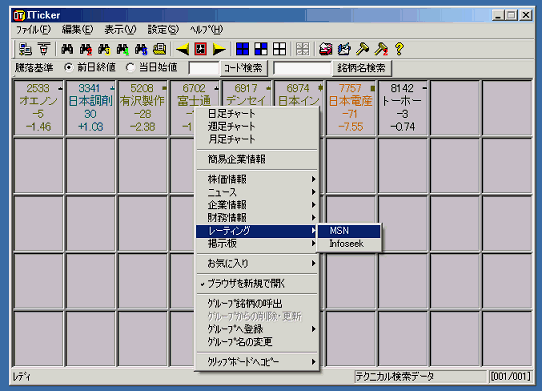Click the highlighted レーティング menu entry
542x391 pixels.
pyautogui.click(x=256, y=231)
